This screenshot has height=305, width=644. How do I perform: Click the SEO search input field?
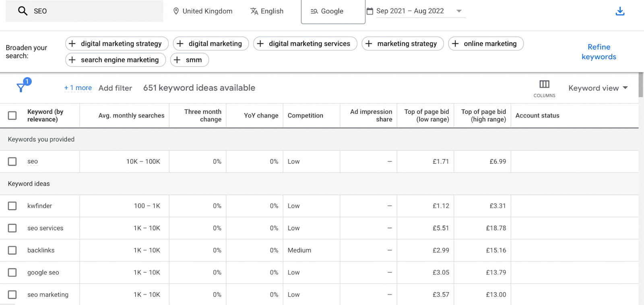(97, 11)
